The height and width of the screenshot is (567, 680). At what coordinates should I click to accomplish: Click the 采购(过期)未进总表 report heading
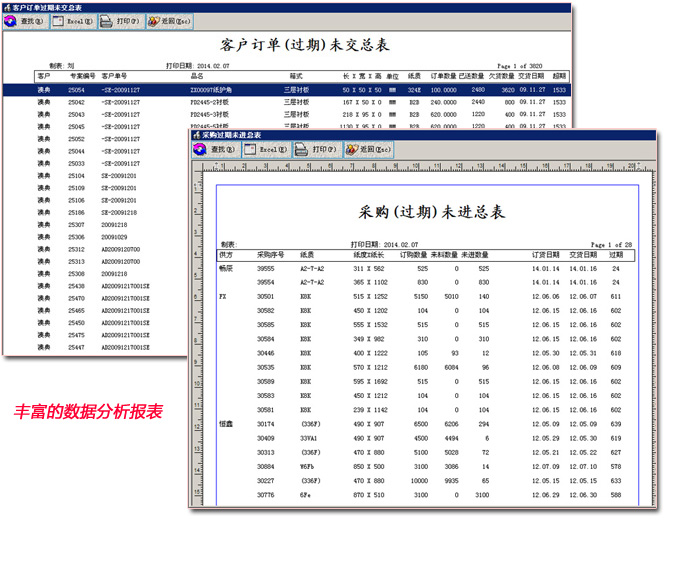(x=431, y=212)
